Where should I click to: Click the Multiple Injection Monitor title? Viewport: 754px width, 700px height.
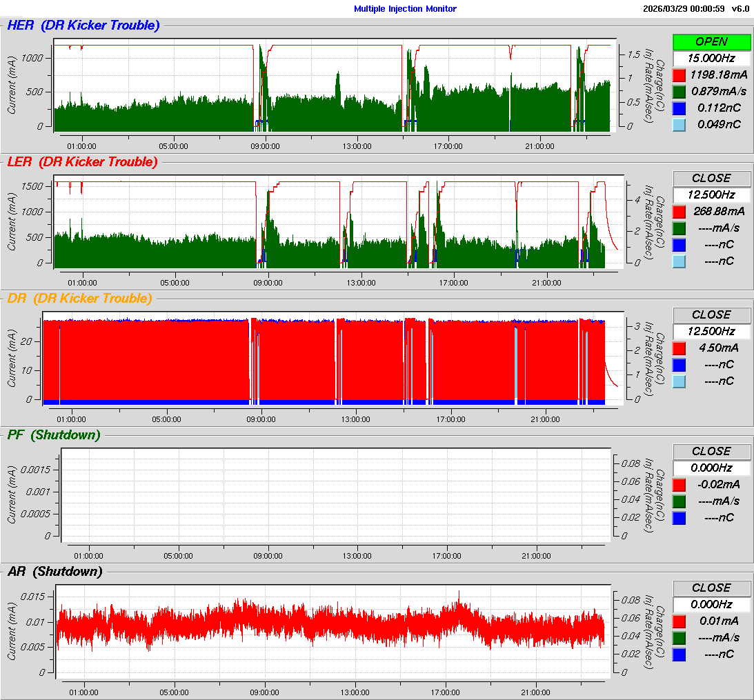click(405, 9)
